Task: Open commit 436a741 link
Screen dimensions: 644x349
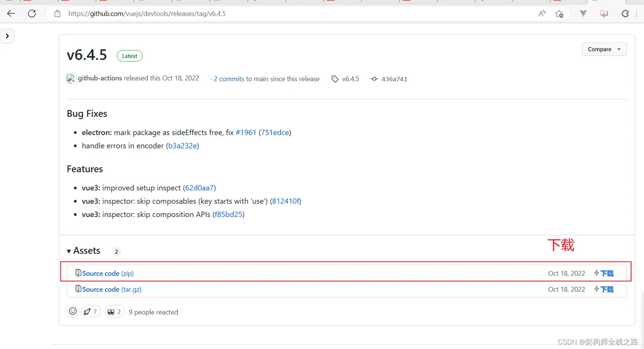Action: click(394, 79)
